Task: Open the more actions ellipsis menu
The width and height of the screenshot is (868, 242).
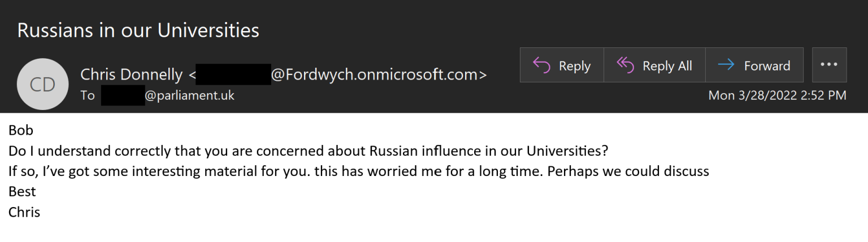Action: [x=829, y=65]
